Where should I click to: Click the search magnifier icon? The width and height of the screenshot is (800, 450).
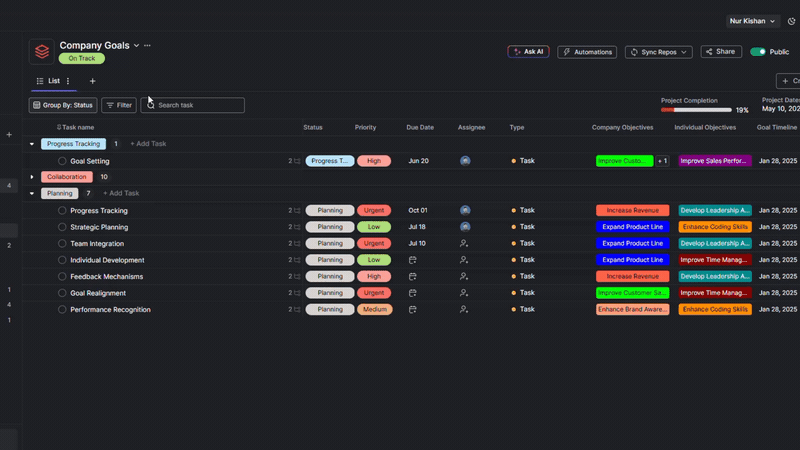click(151, 105)
